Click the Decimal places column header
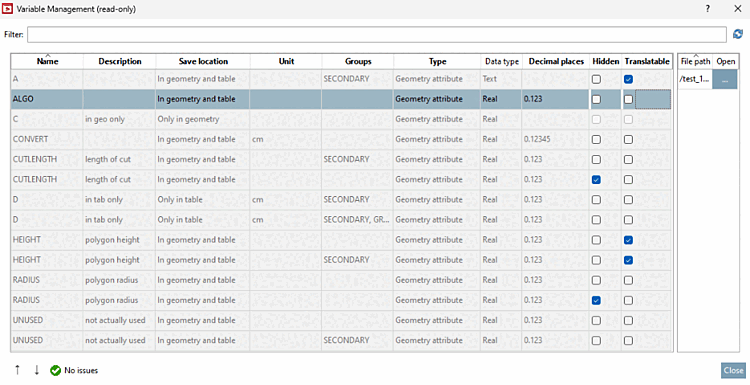The image size is (750, 385). click(x=556, y=61)
